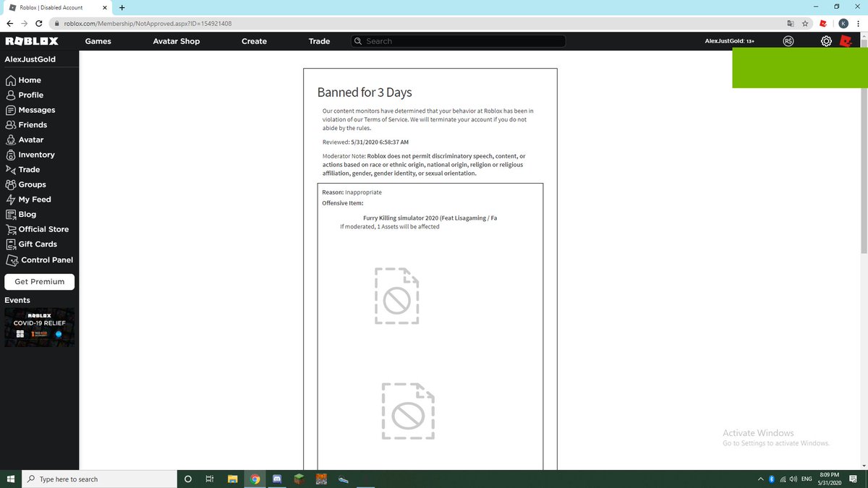Open the Chrome profile avatar K
The height and width of the screenshot is (488, 868).
(843, 23)
